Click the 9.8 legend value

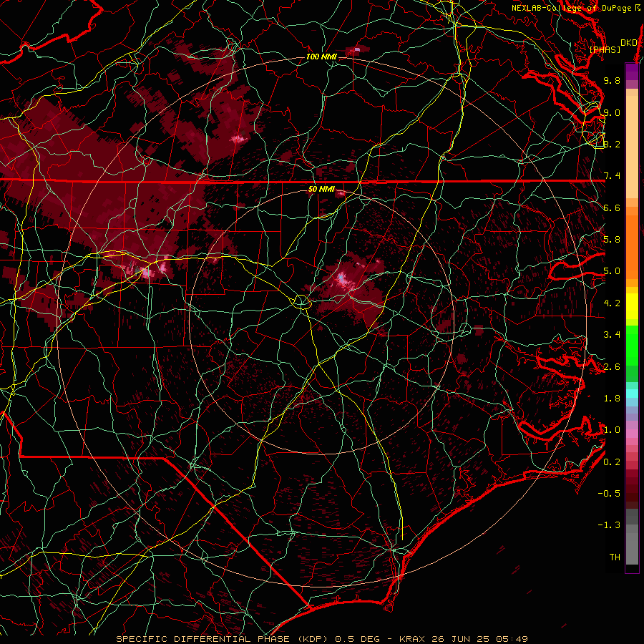612,80
